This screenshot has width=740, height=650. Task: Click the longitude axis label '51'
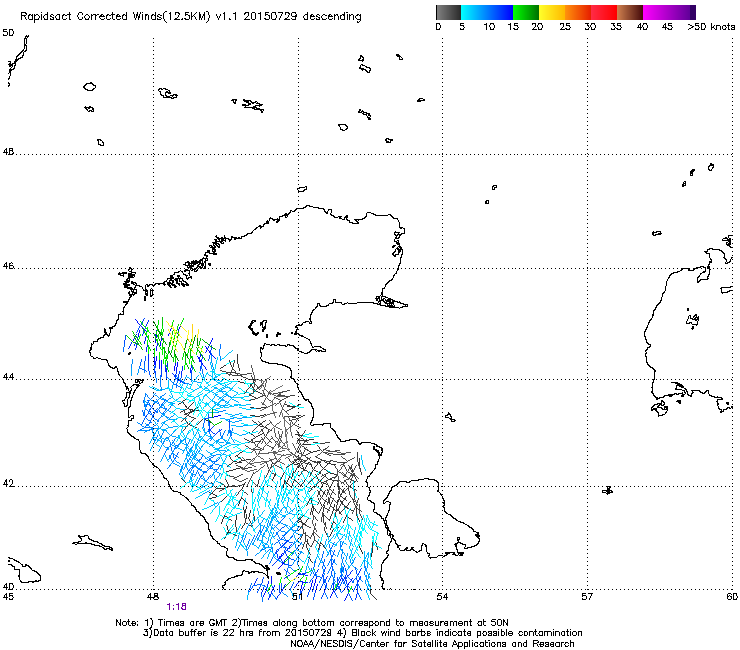pos(297,597)
